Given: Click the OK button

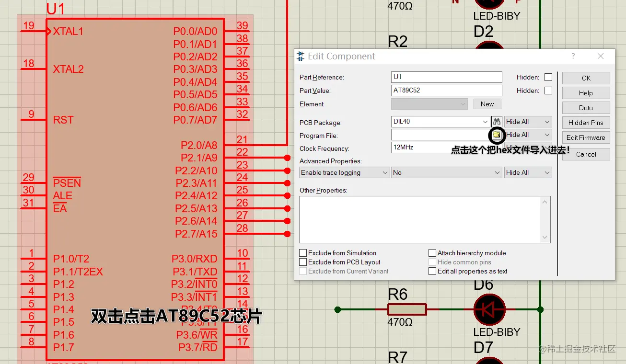Looking at the screenshot, I should click(x=586, y=78).
